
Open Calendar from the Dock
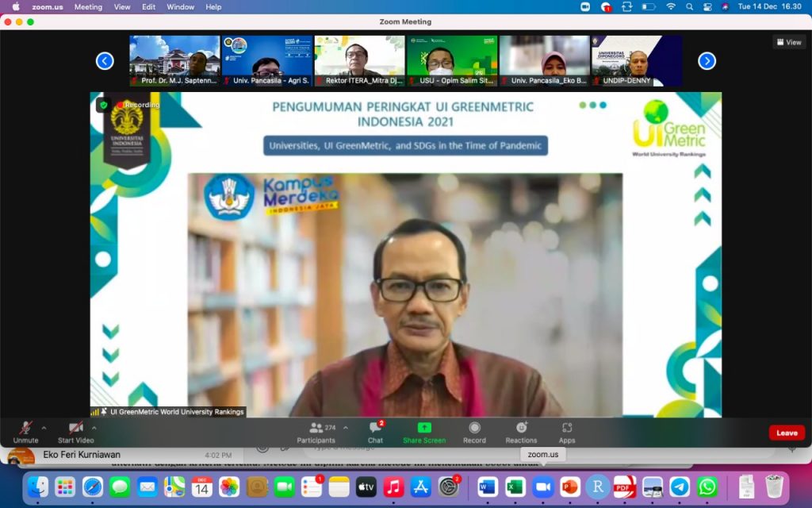202,487
